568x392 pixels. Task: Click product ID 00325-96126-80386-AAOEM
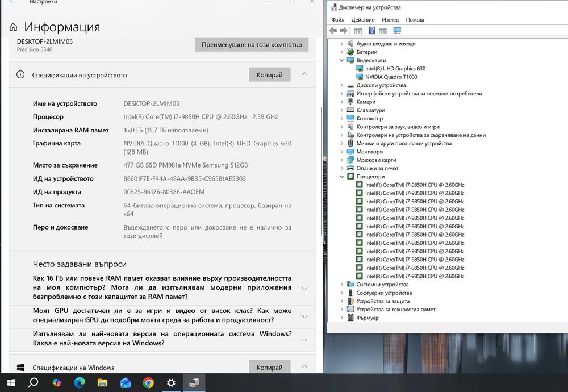coord(164,192)
